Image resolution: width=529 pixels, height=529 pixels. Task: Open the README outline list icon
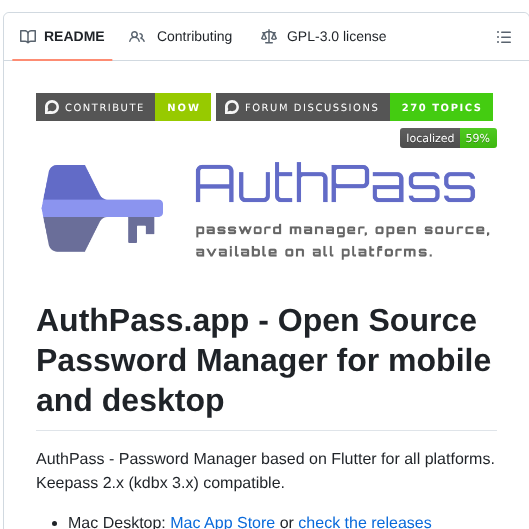(x=504, y=37)
